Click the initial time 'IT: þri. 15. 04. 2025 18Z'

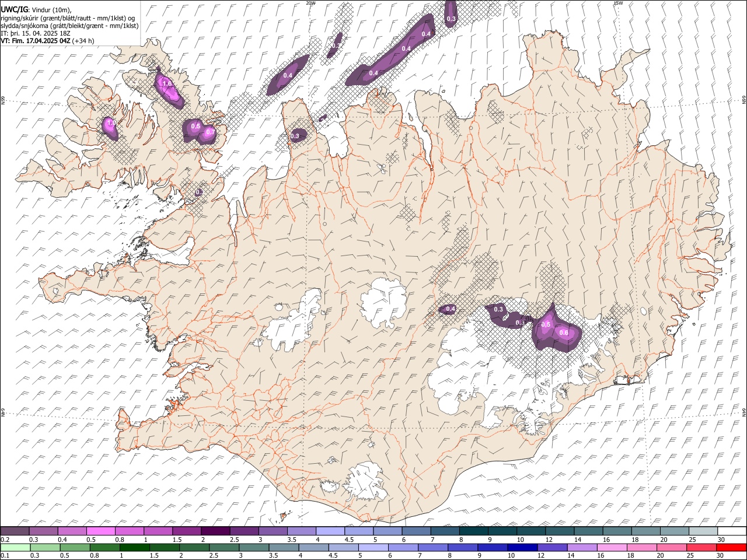point(36,33)
